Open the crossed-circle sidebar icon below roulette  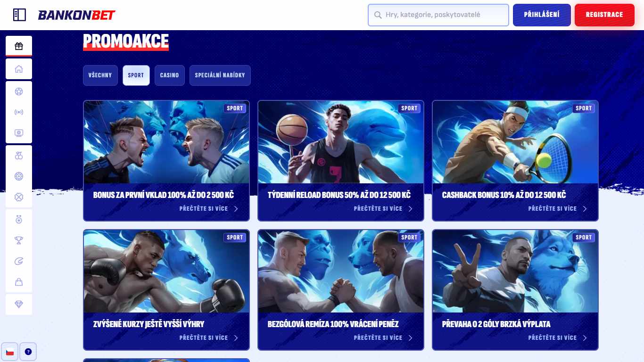[19, 197]
